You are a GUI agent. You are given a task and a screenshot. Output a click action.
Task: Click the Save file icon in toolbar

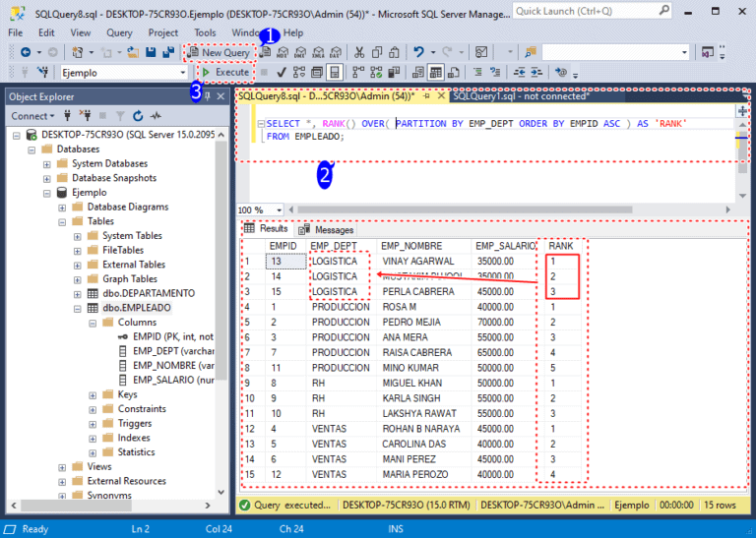point(151,52)
